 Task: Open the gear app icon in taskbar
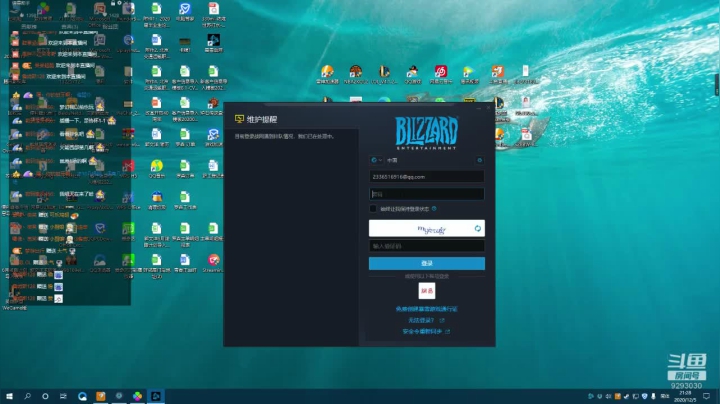(x=119, y=396)
